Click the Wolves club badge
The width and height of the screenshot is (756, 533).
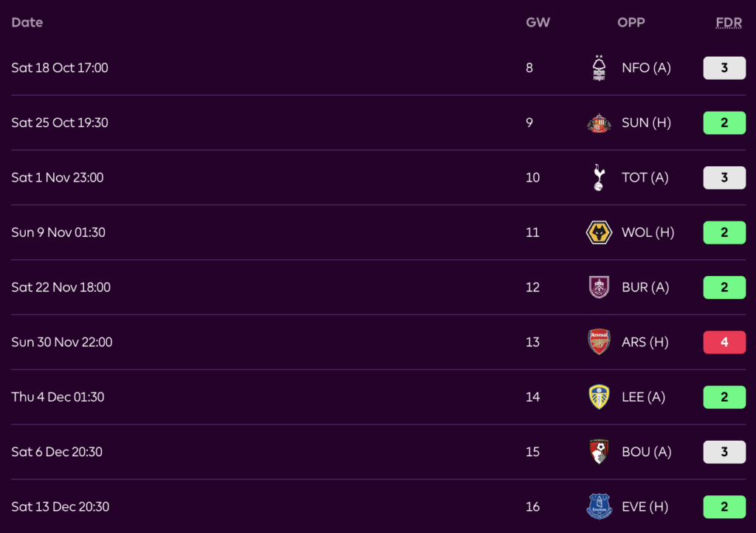[599, 233]
